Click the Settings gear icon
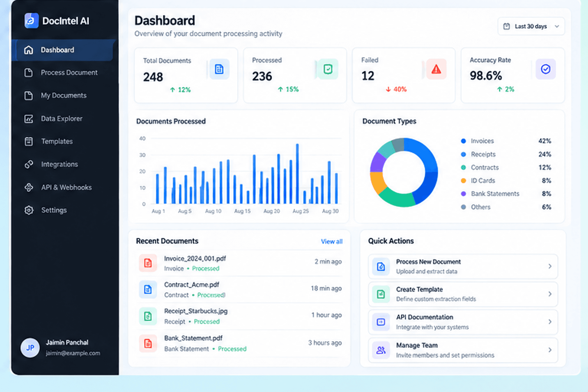588x392 pixels. coord(29,210)
